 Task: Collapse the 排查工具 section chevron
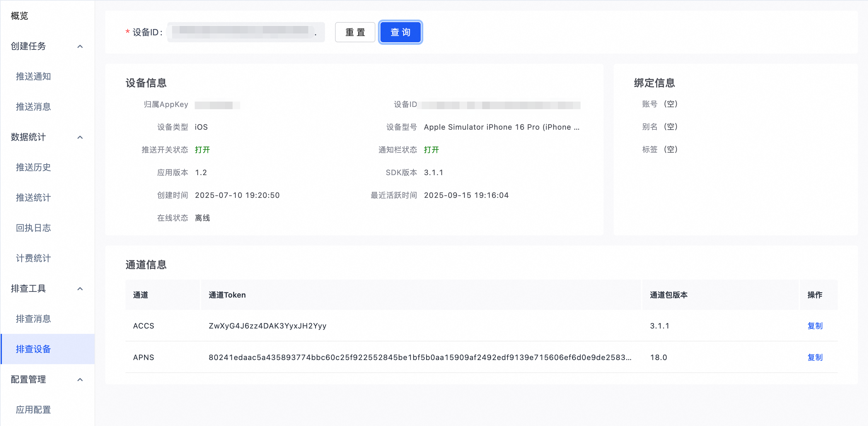(x=80, y=289)
